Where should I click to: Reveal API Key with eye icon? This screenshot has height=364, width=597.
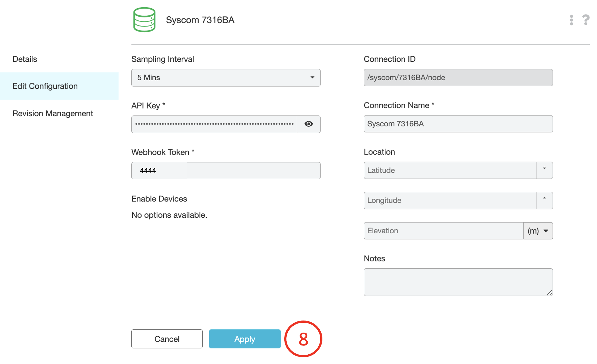coord(308,124)
